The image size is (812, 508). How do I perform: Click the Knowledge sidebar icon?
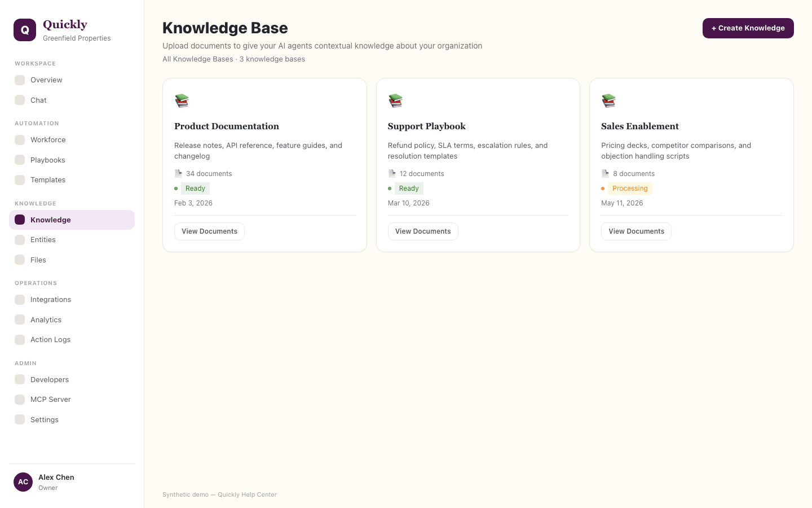pyautogui.click(x=20, y=220)
